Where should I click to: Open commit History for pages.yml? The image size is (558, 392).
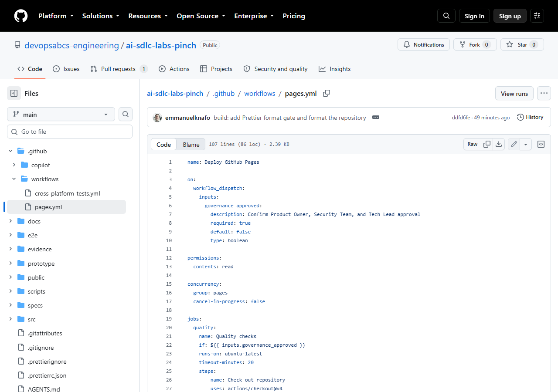tap(530, 117)
